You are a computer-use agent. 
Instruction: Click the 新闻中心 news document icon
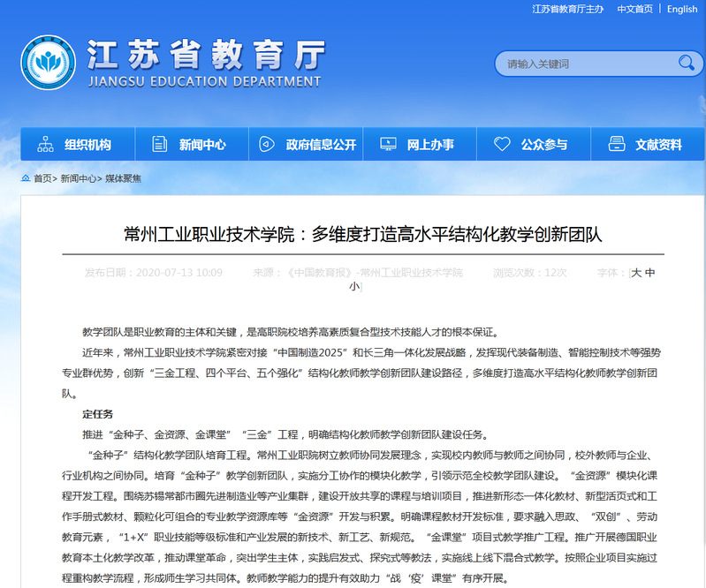(x=160, y=145)
